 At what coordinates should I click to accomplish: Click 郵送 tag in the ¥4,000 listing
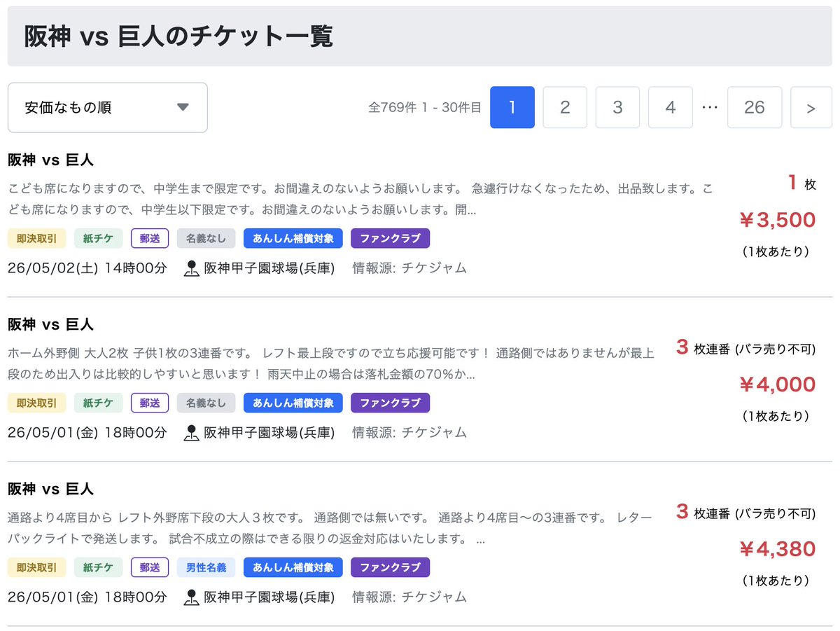(x=150, y=403)
